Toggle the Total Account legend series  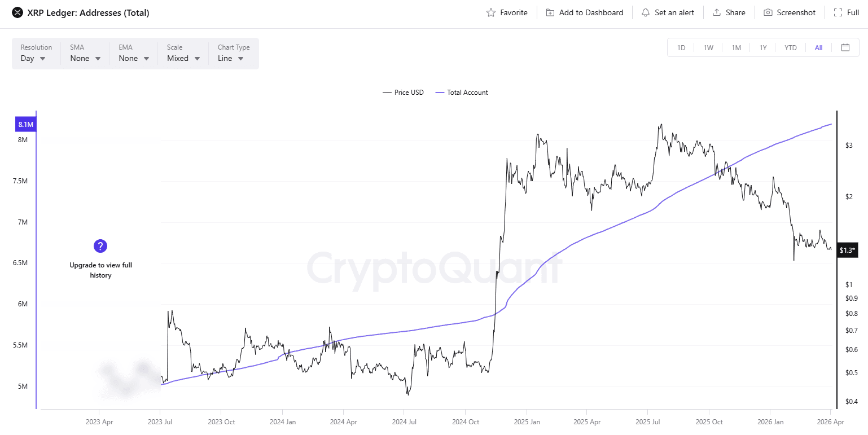(x=462, y=93)
